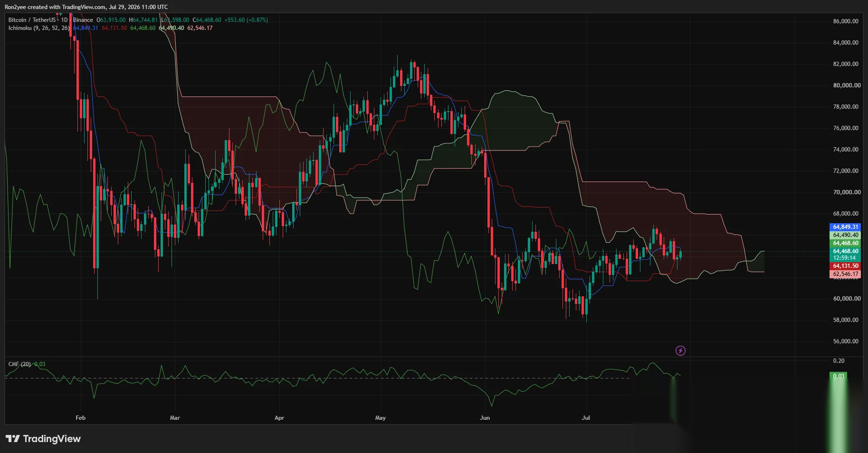The width and height of the screenshot is (868, 453).
Task: Click the 64,490.40 value in the Ichimoku legend
Action: [x=171, y=28]
